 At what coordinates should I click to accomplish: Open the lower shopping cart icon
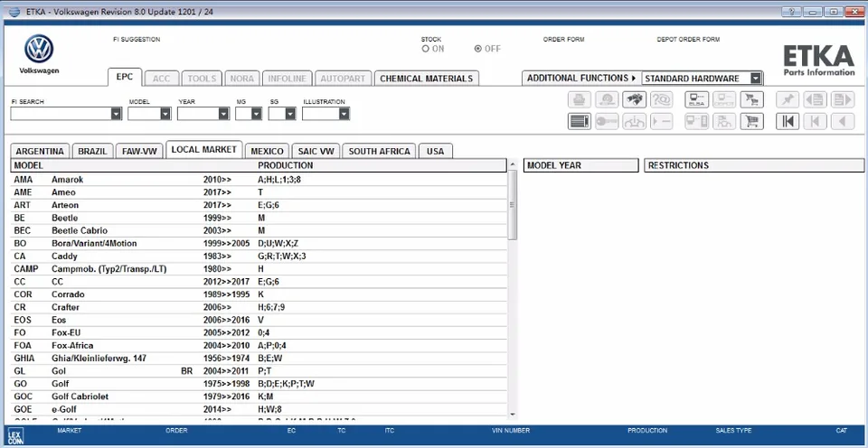tap(751, 121)
